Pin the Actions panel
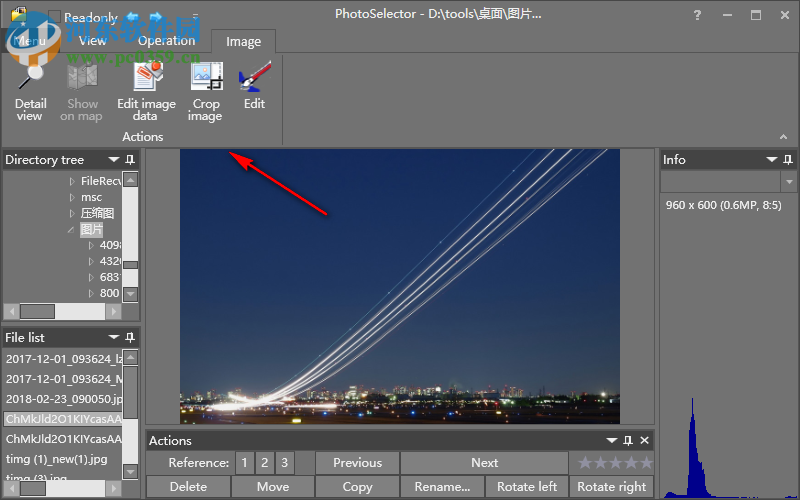The height and width of the screenshot is (500, 800). point(628,440)
